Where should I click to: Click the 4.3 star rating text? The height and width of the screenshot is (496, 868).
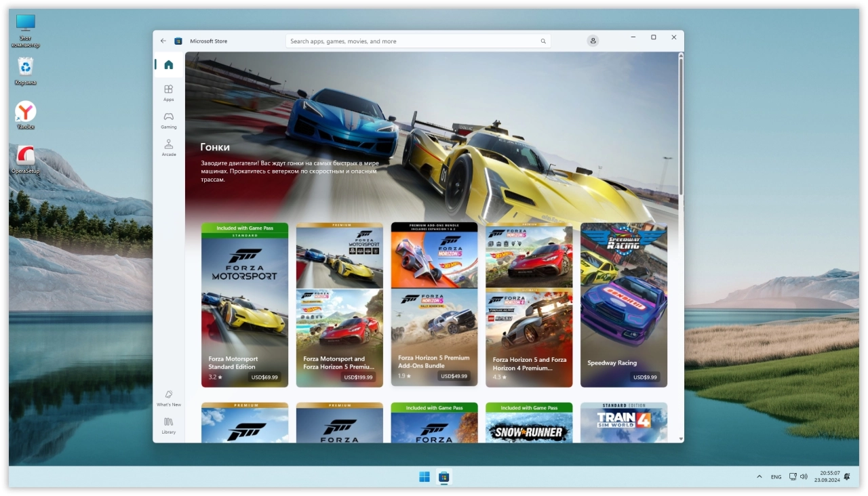tap(500, 377)
